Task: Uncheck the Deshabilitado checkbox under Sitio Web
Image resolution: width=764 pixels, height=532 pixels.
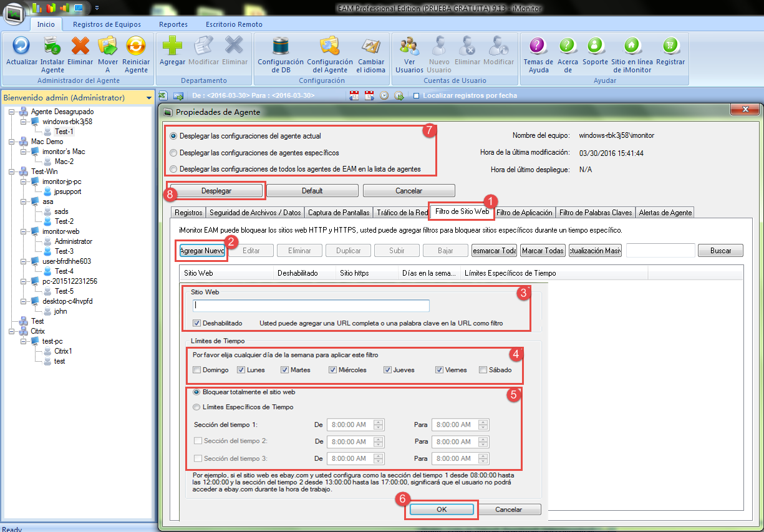Action: (196, 322)
